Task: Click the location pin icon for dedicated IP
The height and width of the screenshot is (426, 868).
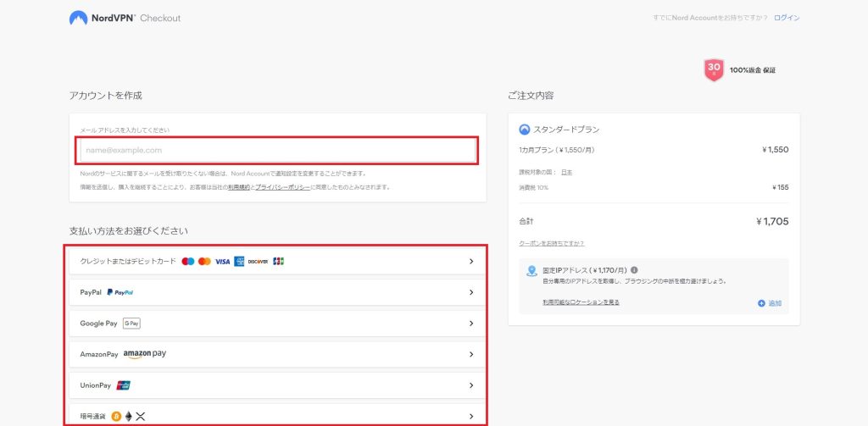Action: click(x=532, y=271)
